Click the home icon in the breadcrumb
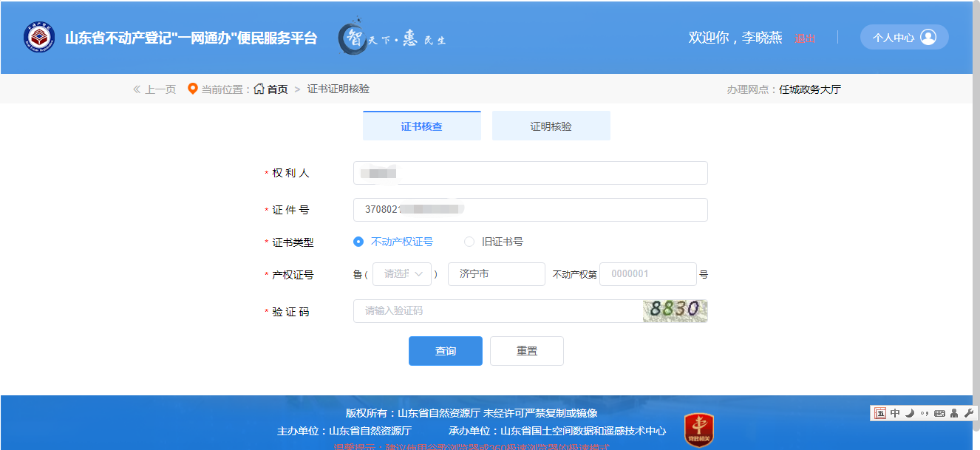980x450 pixels. pos(259,89)
